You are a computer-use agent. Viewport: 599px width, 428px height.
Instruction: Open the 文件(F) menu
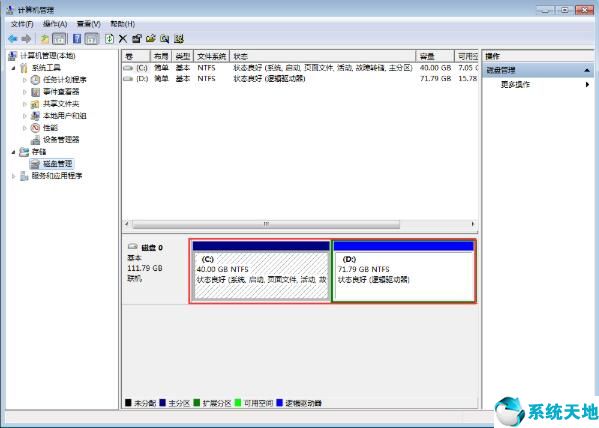[x=22, y=24]
